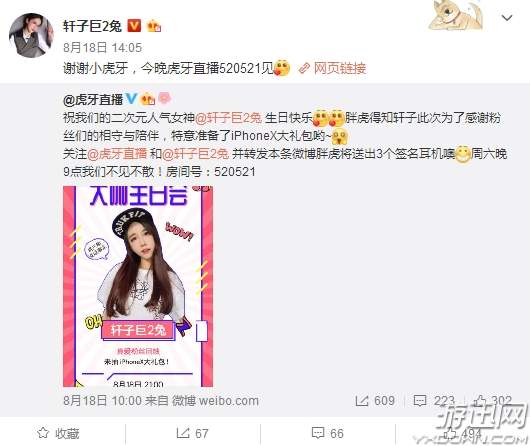The image size is (530, 446).
Task: Open the @轩子巨2兔 mention in birthday text
Action: (x=228, y=118)
